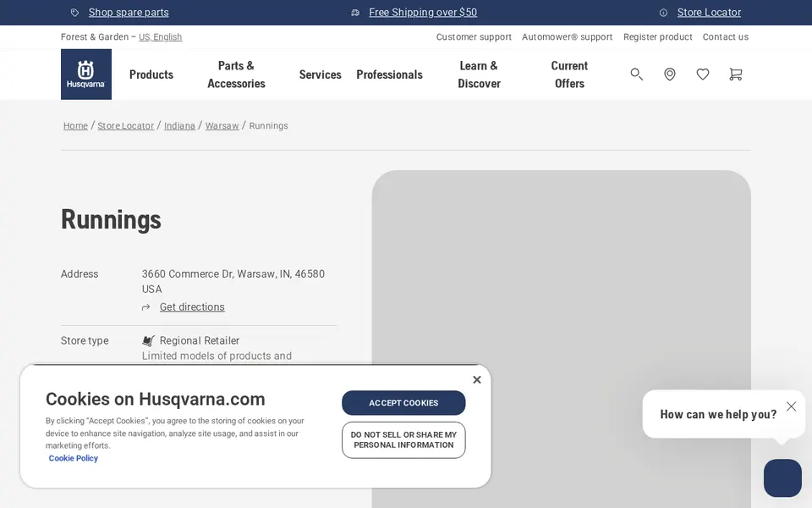This screenshot has width=812, height=508.
Task: Click the truck icon beside Free Shipping
Action: pos(355,13)
